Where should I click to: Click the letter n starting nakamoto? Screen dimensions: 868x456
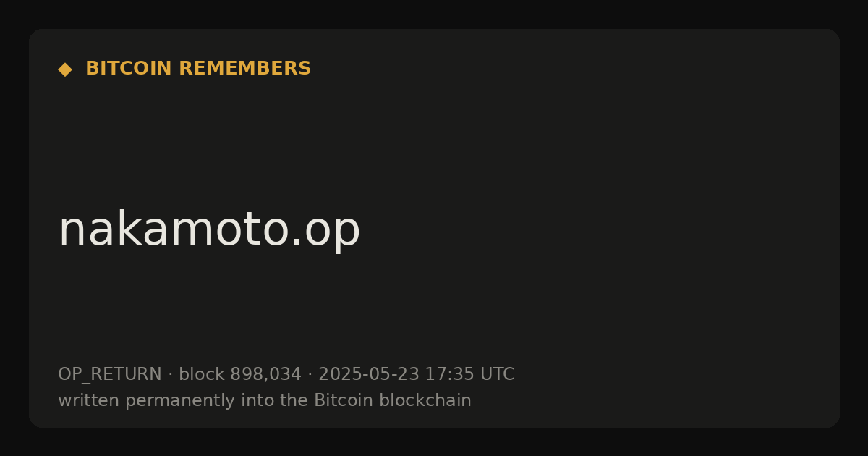pos(70,233)
